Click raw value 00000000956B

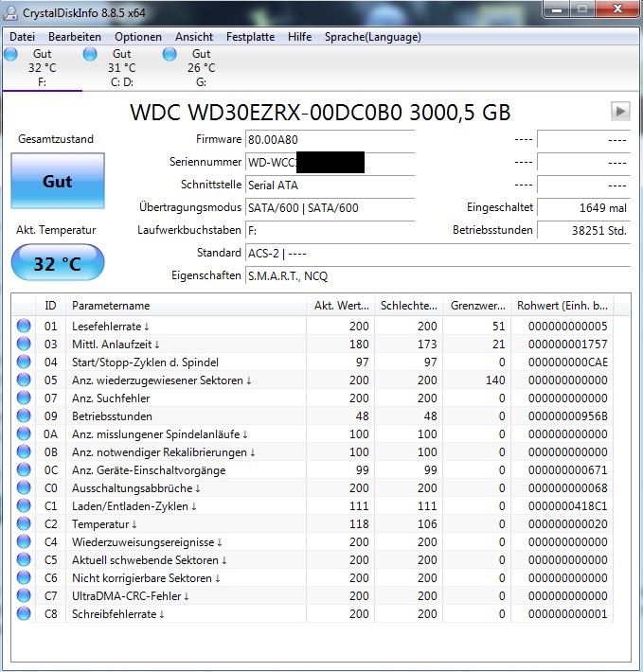[x=567, y=416]
